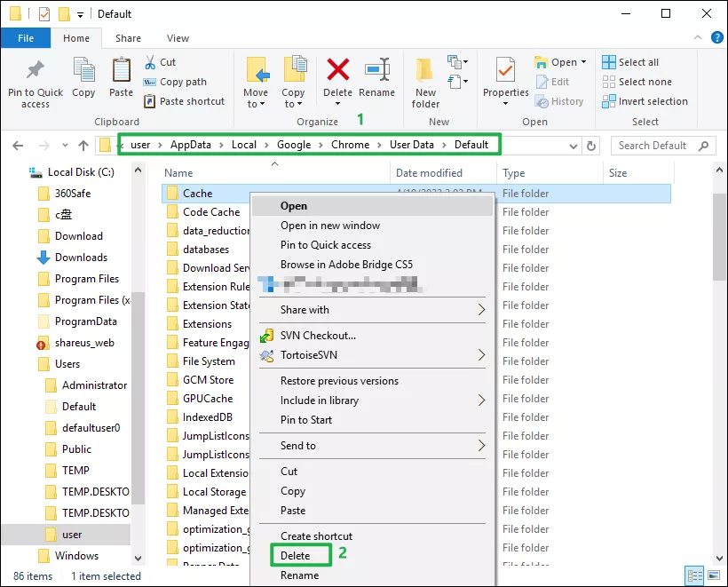Click the AppData breadcrumb segment
Screen dimensions: 728x587
pyautogui.click(x=190, y=145)
